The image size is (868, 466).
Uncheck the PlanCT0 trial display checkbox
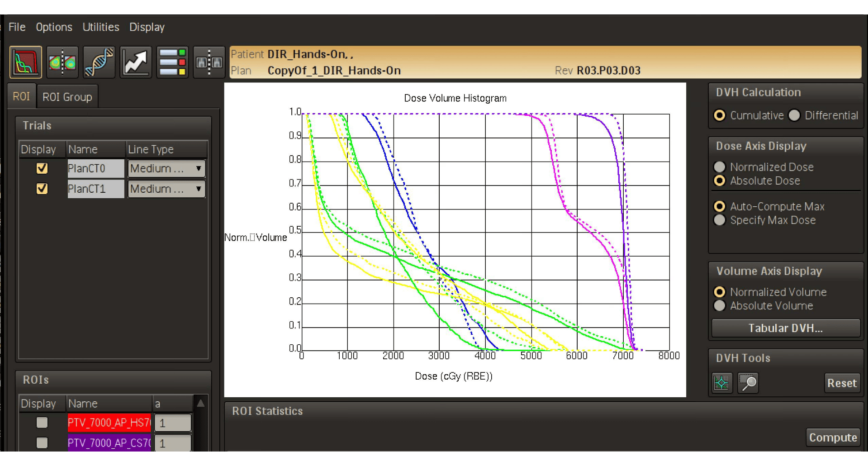click(42, 168)
